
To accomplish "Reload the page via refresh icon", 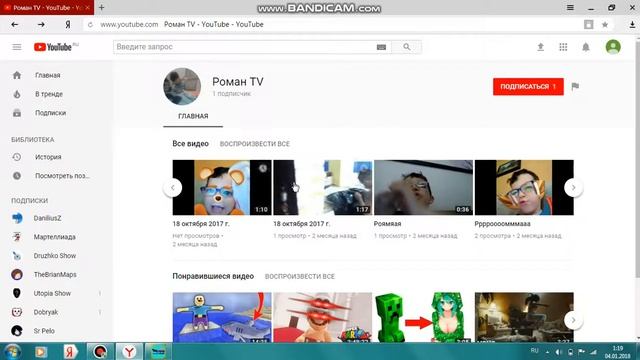I will click(90, 24).
